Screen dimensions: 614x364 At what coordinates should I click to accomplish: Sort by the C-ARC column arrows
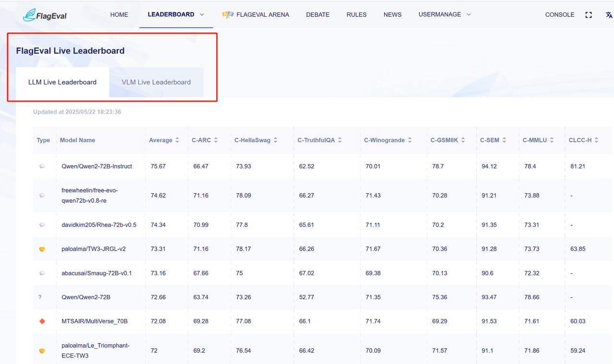click(x=216, y=140)
